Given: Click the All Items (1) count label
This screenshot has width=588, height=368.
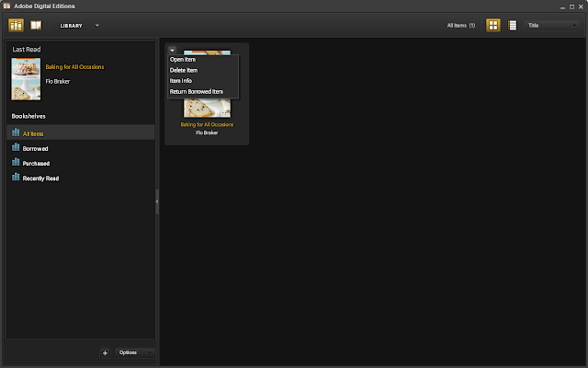Looking at the screenshot, I should (461, 26).
